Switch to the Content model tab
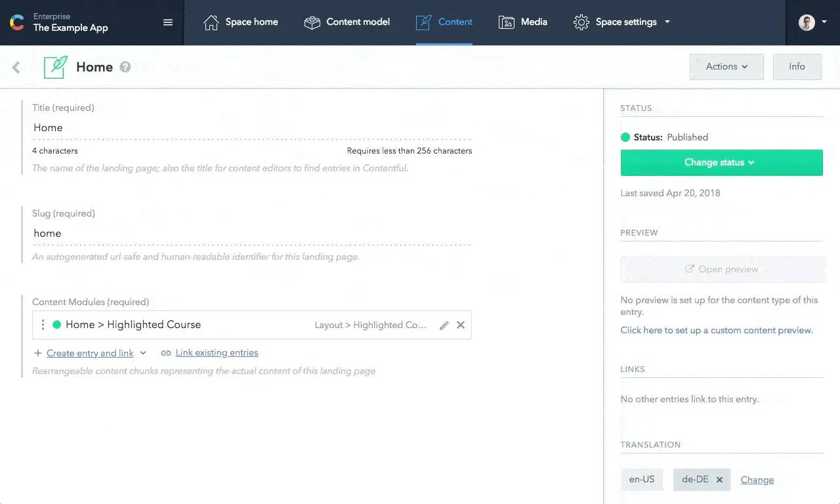This screenshot has height=504, width=840. (347, 22)
